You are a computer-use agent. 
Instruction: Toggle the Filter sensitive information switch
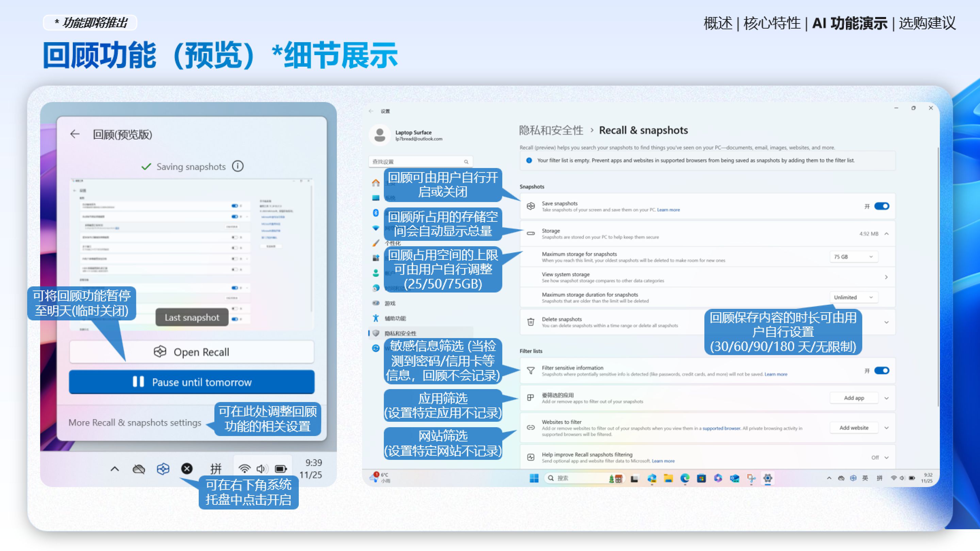881,371
